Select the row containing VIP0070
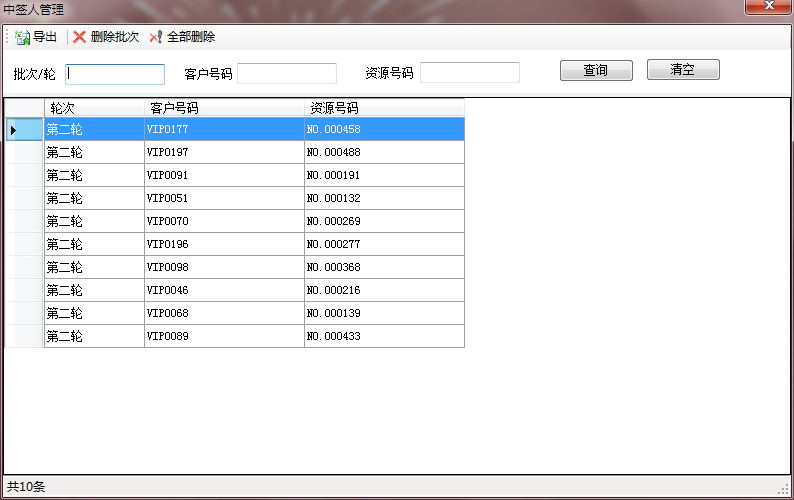Screen dimensions: 794x500 [224, 221]
